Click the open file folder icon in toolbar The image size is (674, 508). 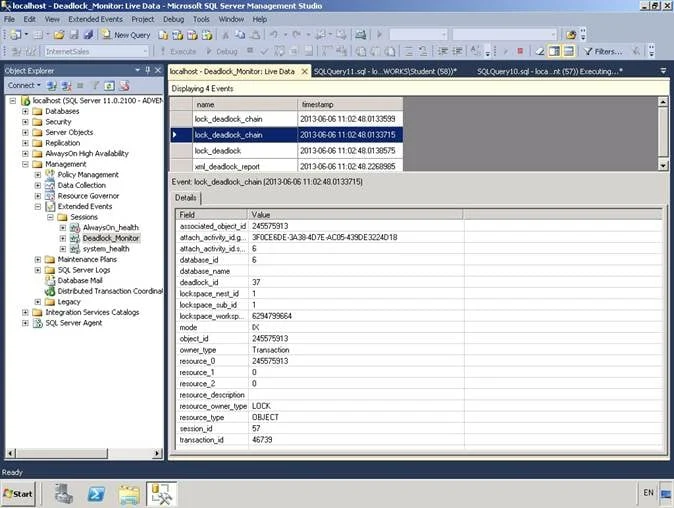click(59, 35)
